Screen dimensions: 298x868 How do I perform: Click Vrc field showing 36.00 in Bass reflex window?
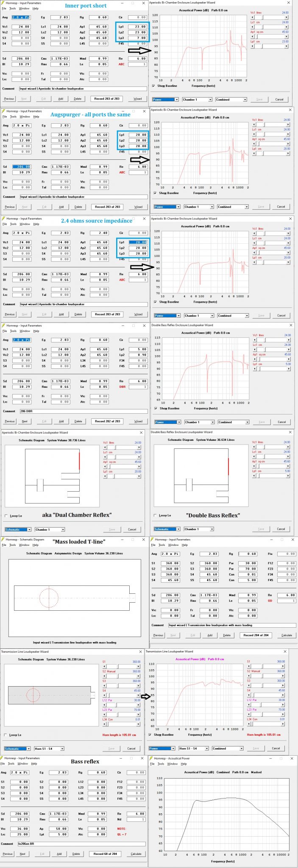pyautogui.click(x=20, y=829)
